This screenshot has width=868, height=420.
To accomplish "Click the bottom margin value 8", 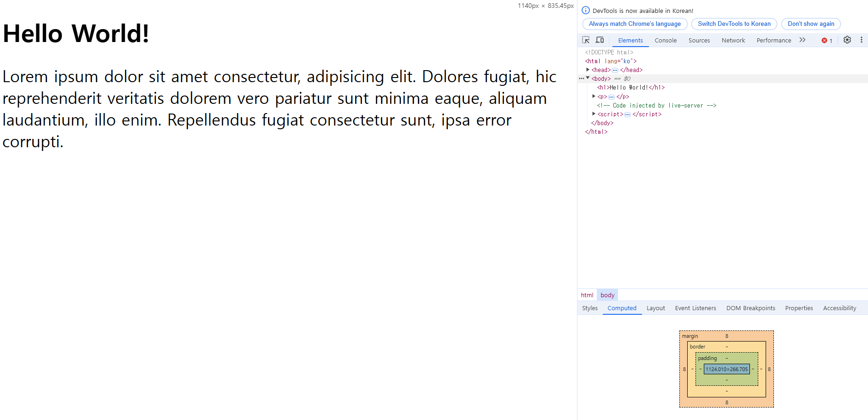I will click(727, 402).
